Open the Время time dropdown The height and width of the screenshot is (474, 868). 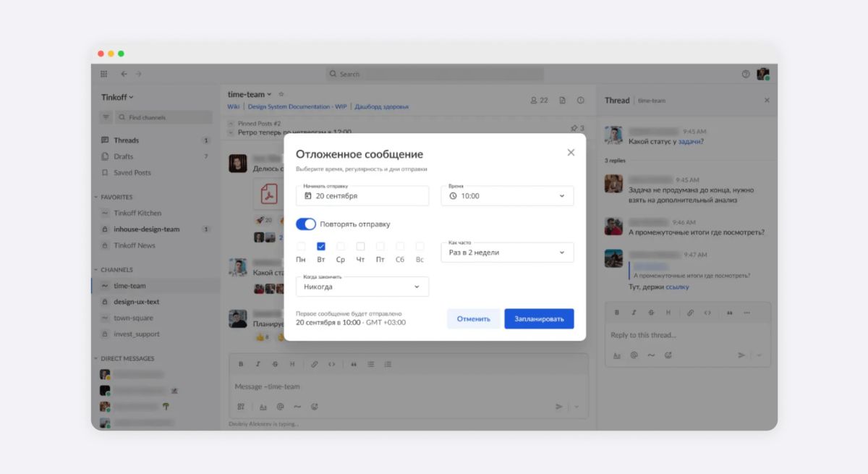pyautogui.click(x=507, y=196)
